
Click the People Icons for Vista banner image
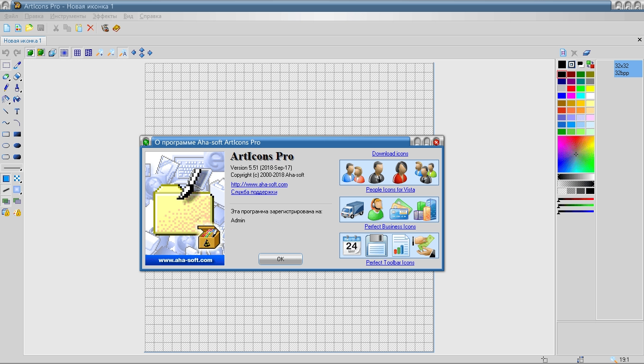tap(389, 173)
